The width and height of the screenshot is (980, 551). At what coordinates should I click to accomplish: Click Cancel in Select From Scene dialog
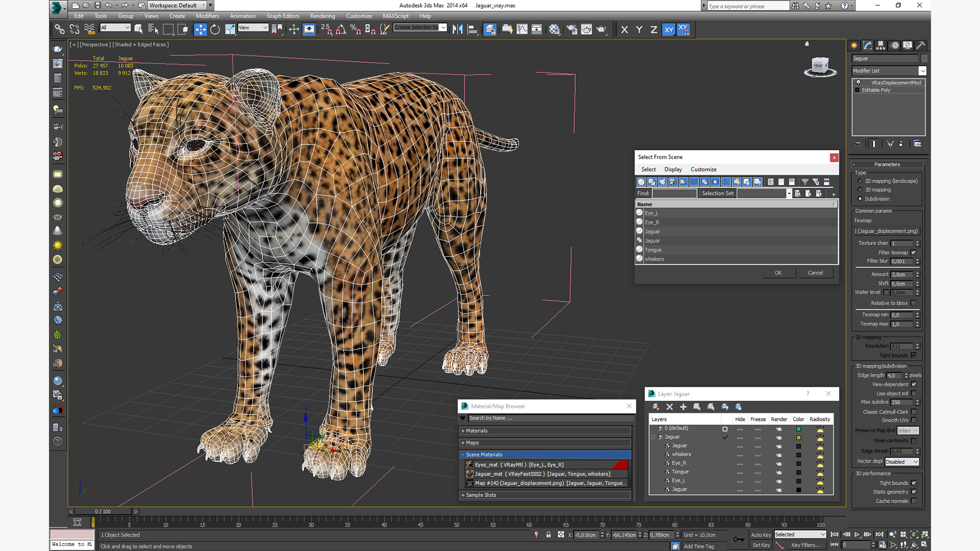click(x=815, y=273)
